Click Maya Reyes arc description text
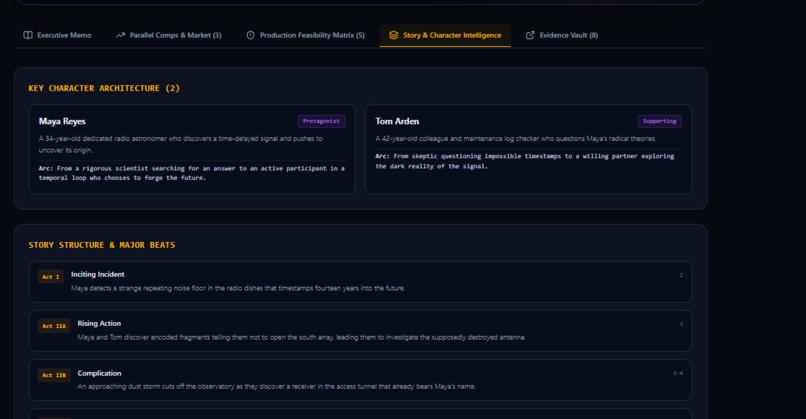Screen dimensions: 806x419 click(x=192, y=173)
